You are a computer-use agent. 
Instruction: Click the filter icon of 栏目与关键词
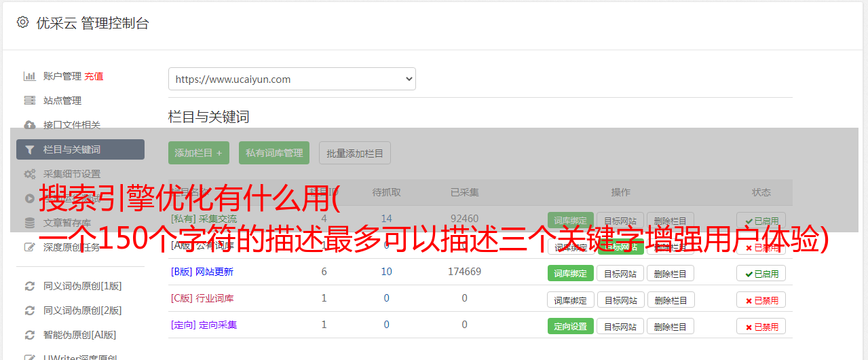(x=30, y=149)
